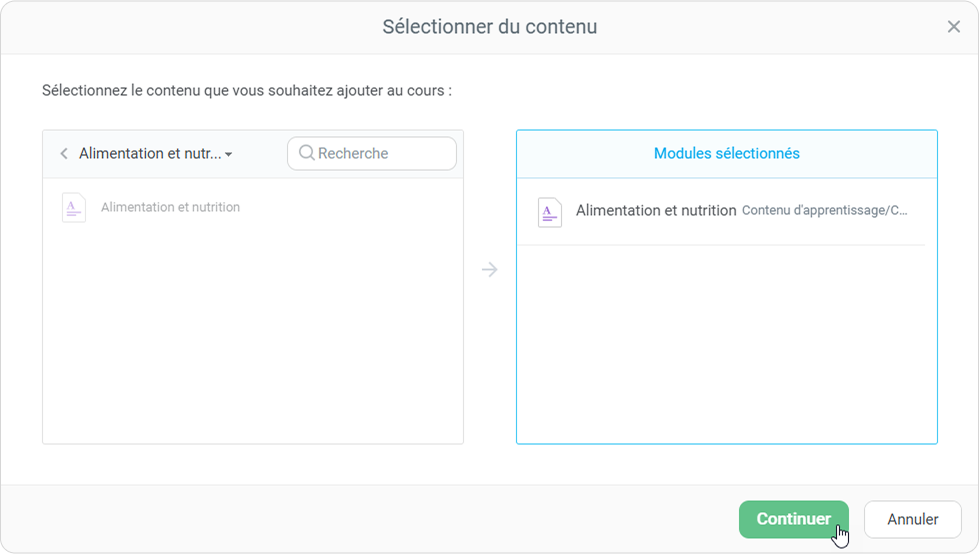Image resolution: width=979 pixels, height=554 pixels.
Task: Click the blank footer area left of Continuer
Action: 380,520
